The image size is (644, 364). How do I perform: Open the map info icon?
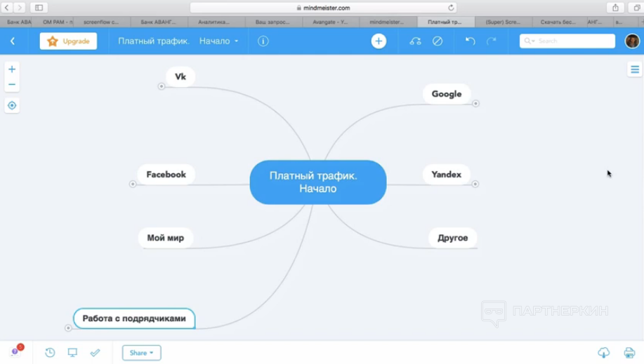(x=263, y=41)
